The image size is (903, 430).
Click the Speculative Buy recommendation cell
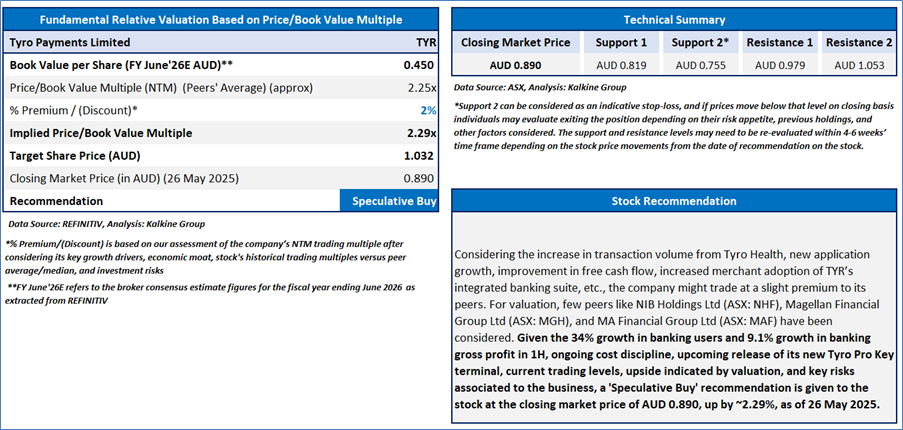click(393, 201)
